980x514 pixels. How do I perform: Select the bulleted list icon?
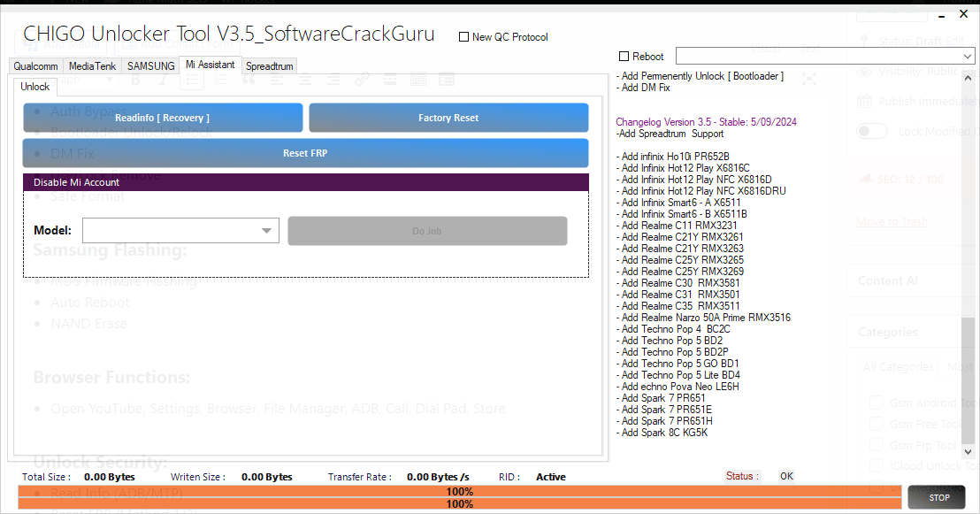191,79
